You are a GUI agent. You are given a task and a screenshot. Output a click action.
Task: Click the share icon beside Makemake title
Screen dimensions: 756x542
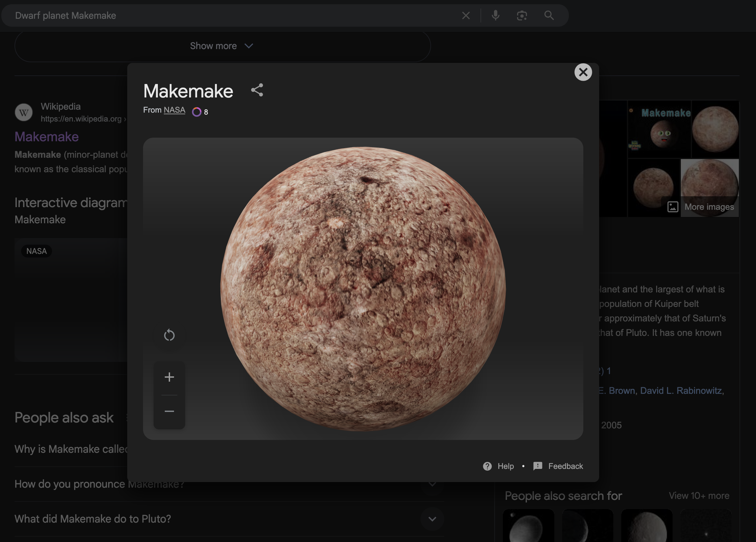[x=257, y=90]
